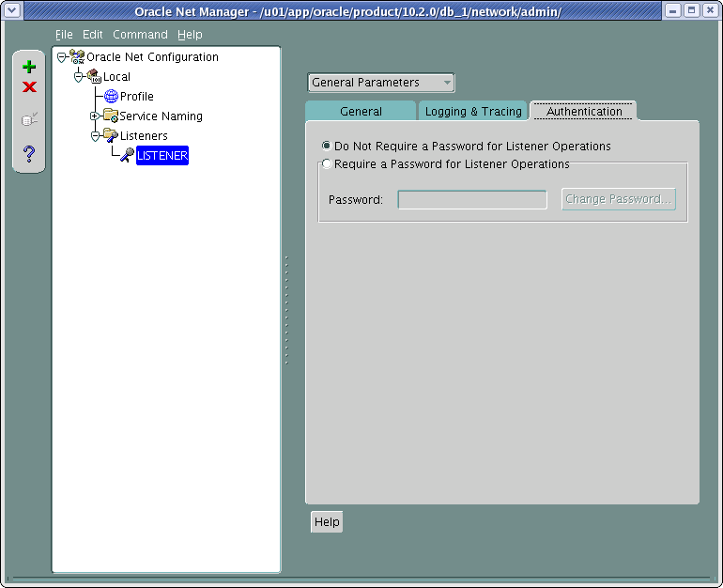Click the Local node house icon
Viewport: 723px width, 588px height.
click(x=94, y=76)
